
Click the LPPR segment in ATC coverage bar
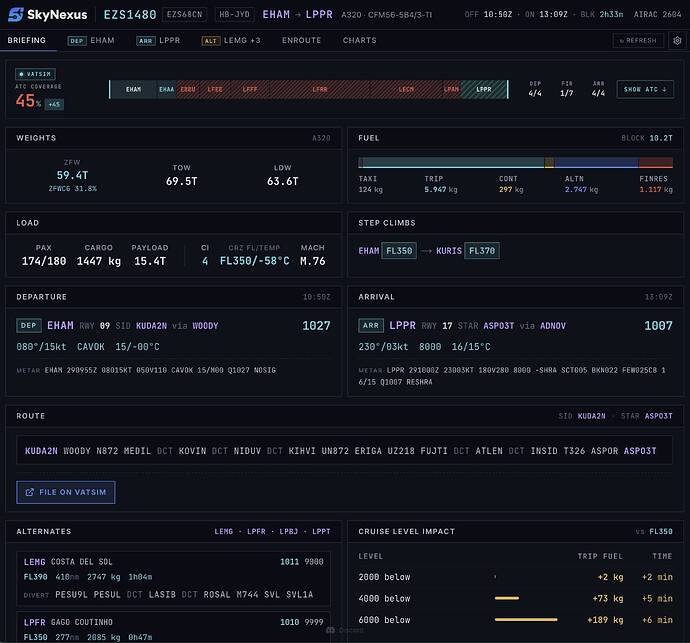pos(484,89)
